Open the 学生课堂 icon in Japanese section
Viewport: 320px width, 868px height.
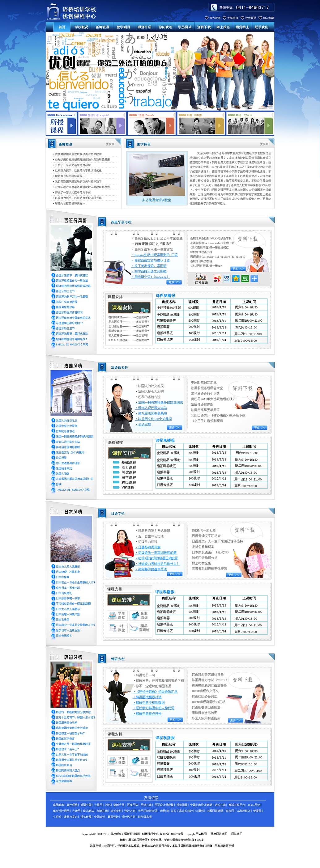(117, 615)
